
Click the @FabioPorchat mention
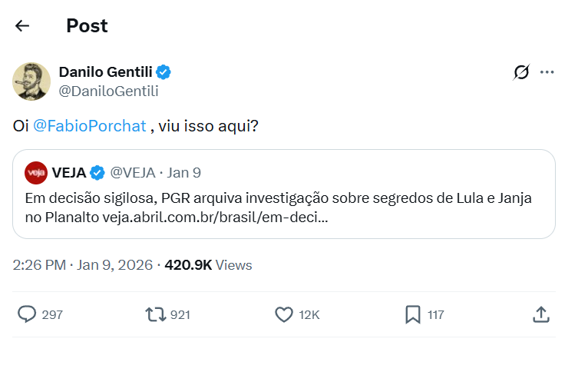[x=90, y=125]
